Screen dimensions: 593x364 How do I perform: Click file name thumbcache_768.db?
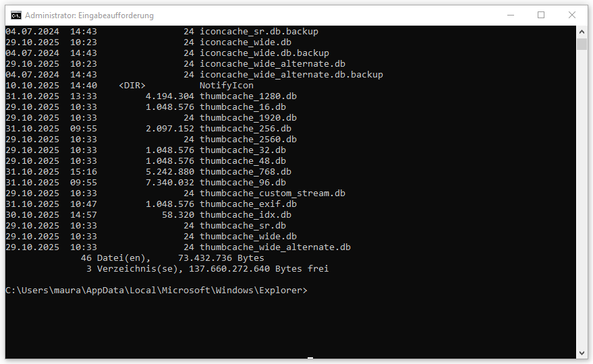pos(246,172)
